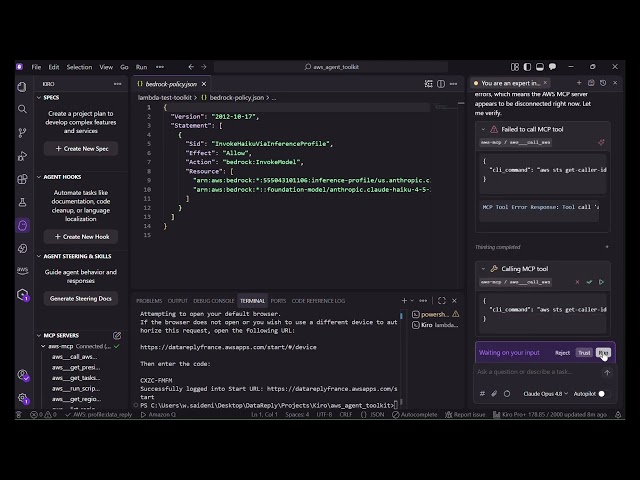The width and height of the screenshot is (640, 480).
Task: Open the View menu
Action: (x=106, y=67)
